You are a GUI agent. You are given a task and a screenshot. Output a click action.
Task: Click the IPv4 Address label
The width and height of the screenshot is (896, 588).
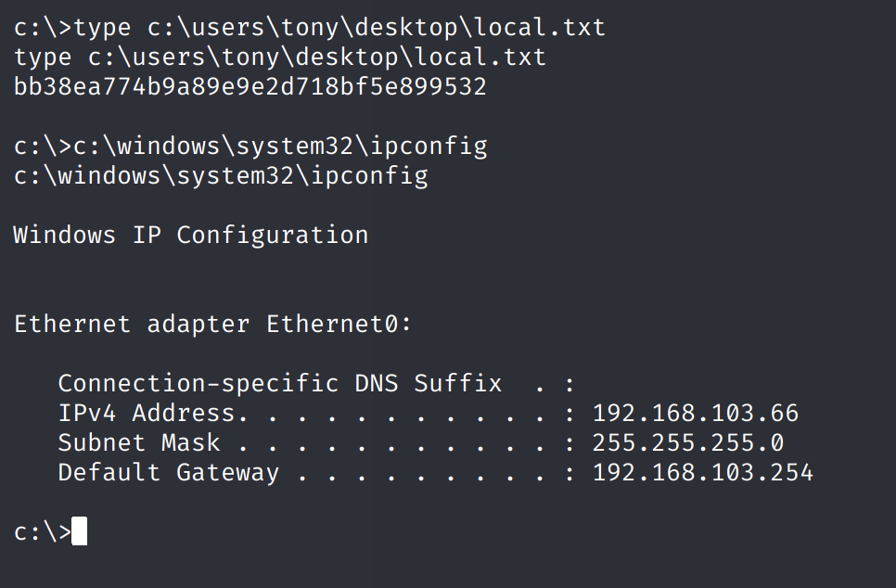pos(147,413)
